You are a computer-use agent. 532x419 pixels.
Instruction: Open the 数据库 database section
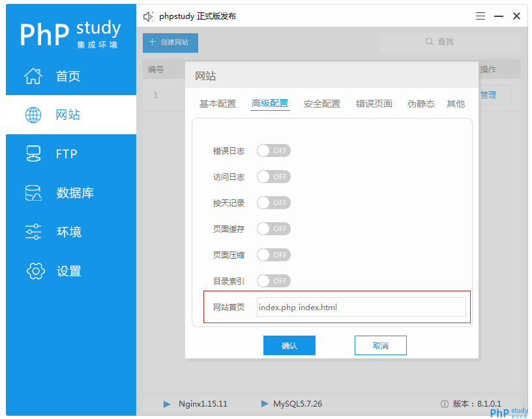(71, 192)
